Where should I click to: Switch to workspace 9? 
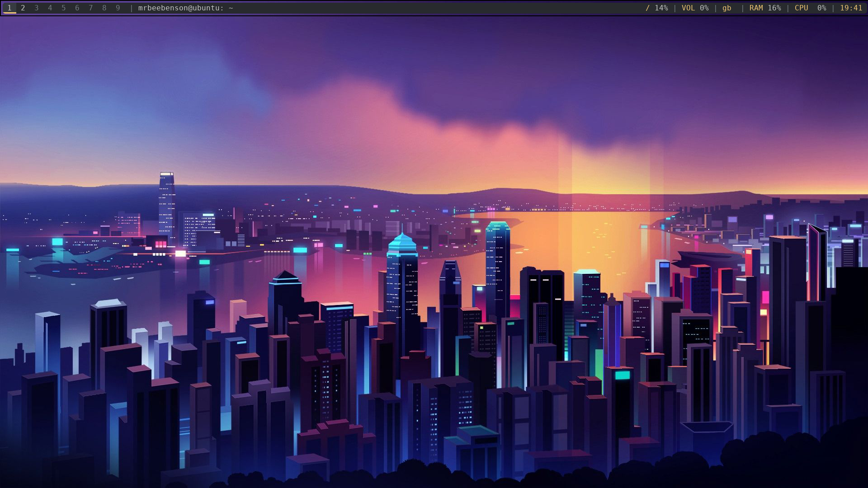pyautogui.click(x=118, y=8)
